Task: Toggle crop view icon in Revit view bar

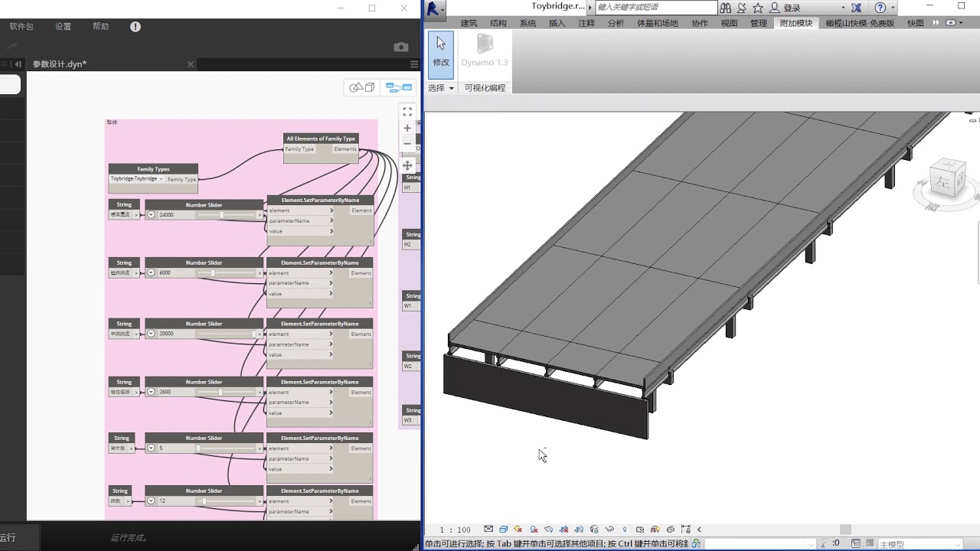Action: click(x=564, y=529)
